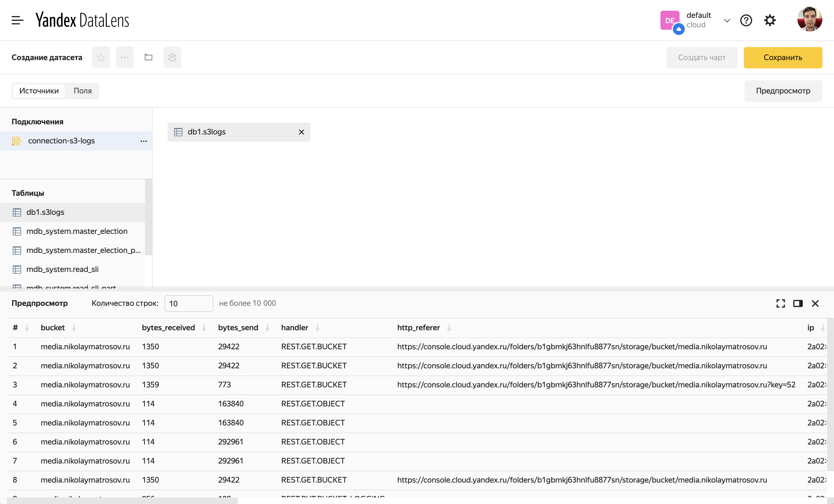Click the http_referer column header
This screenshot has height=504, width=834.
coord(418,328)
